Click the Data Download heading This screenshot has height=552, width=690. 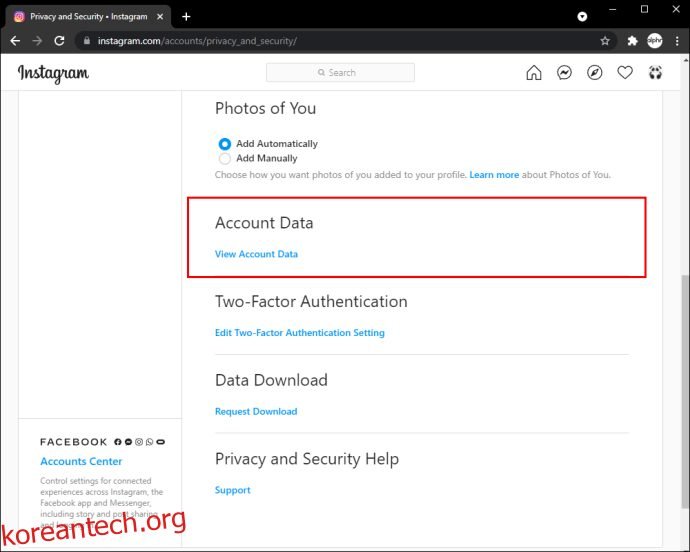tap(271, 380)
